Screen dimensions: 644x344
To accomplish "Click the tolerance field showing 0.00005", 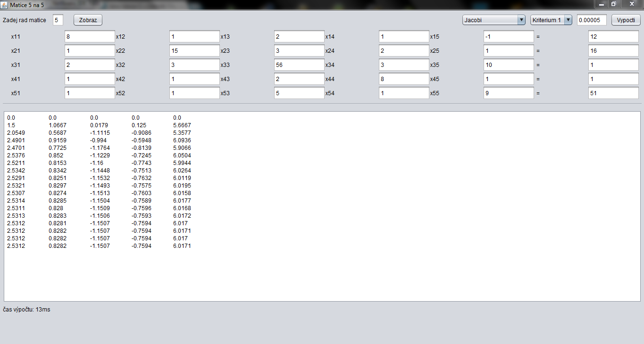I will pos(592,20).
